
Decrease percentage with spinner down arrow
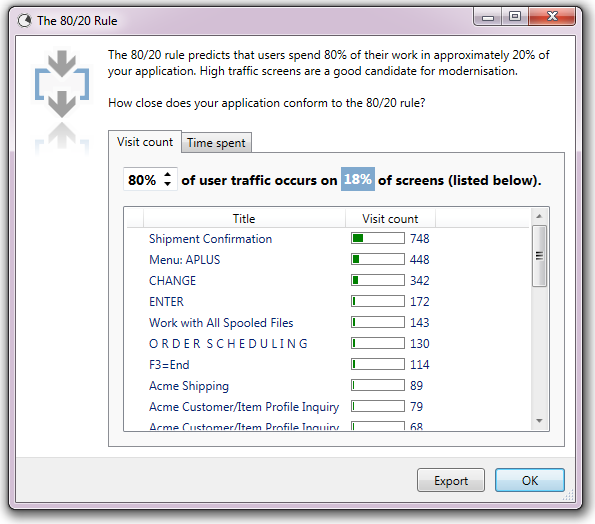[167, 184]
